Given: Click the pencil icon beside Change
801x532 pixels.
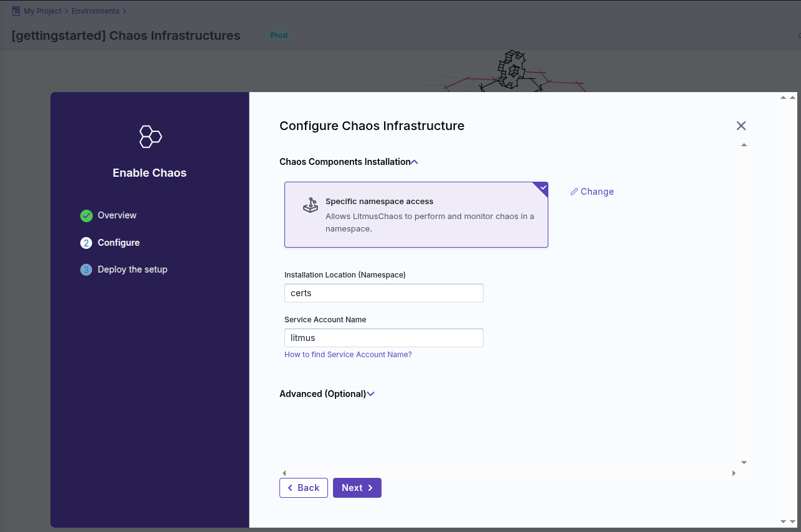Looking at the screenshot, I should (574, 192).
